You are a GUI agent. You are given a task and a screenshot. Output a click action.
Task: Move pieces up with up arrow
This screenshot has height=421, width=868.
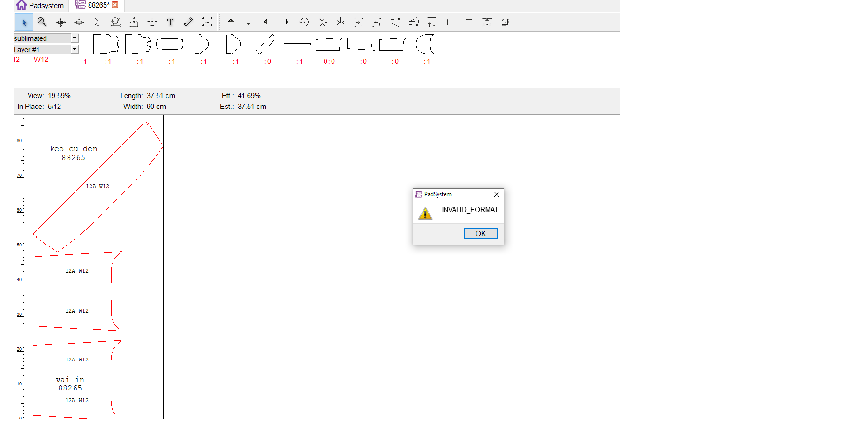click(231, 22)
